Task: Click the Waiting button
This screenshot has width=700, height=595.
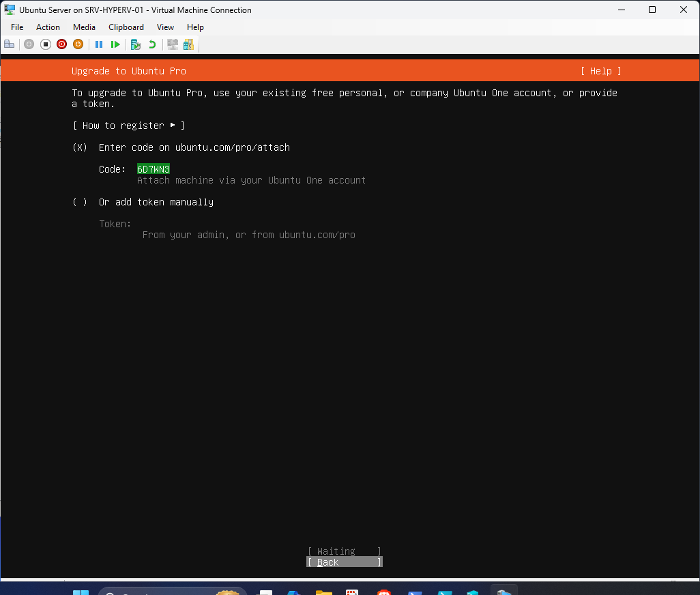Action: point(343,551)
